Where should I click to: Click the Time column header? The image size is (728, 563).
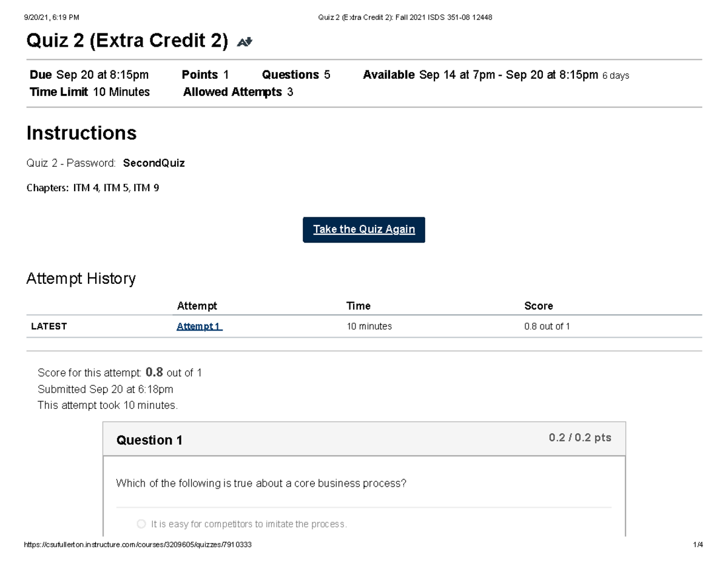click(359, 306)
